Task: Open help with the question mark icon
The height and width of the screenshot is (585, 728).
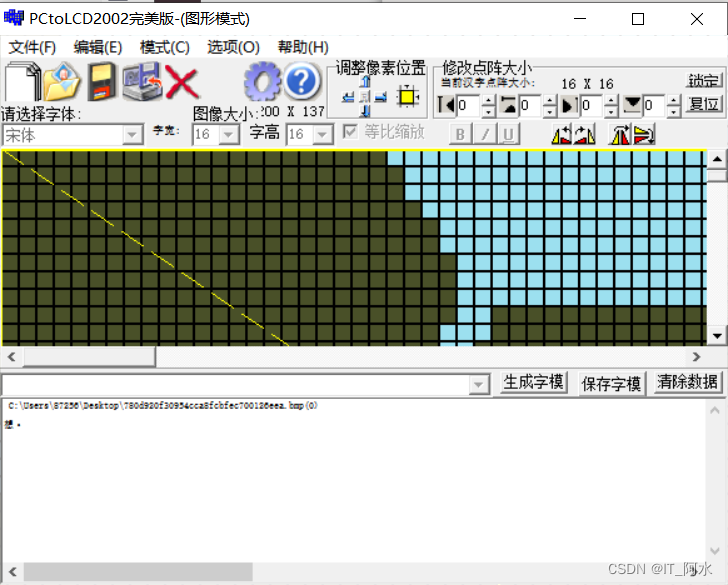Action: [302, 82]
